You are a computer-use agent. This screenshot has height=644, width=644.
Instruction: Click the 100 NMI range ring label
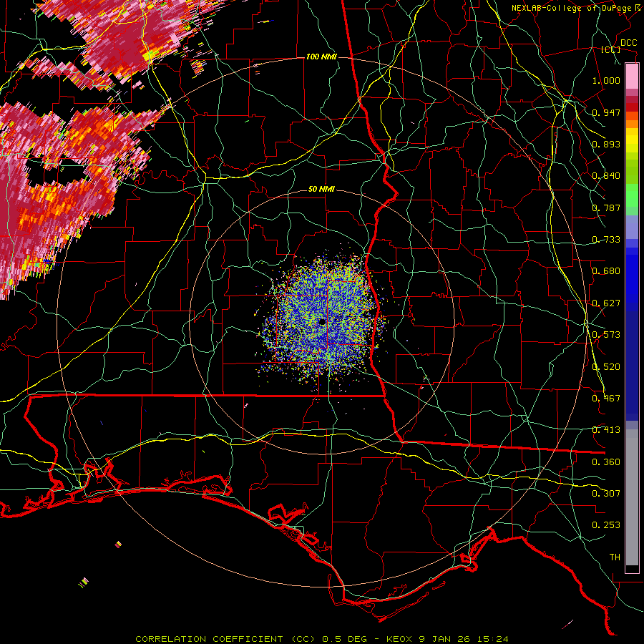tap(321, 57)
